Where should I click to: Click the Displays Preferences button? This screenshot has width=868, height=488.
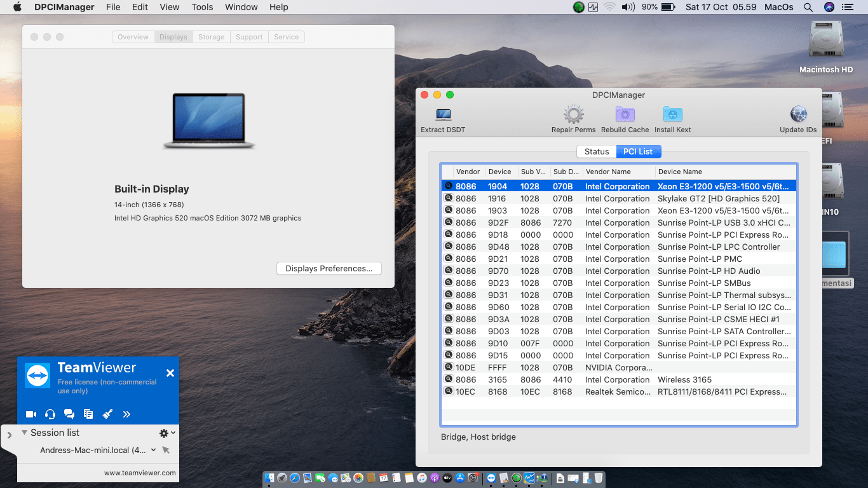(329, 269)
